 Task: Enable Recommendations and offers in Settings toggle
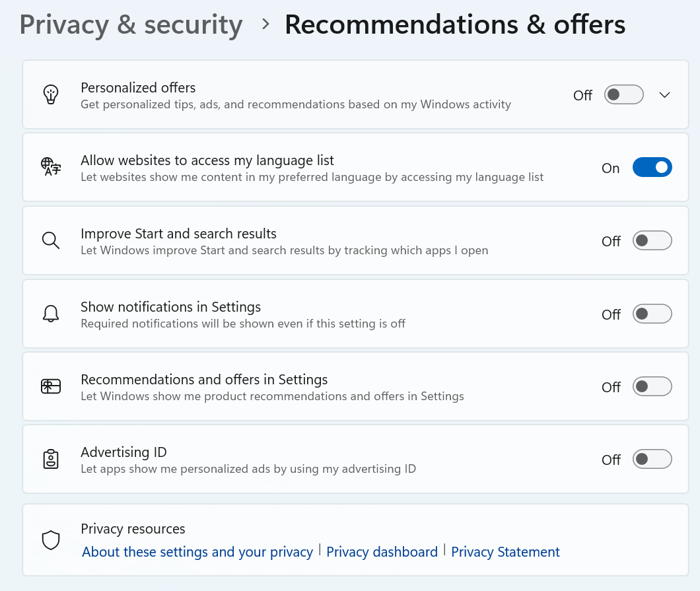(652, 386)
